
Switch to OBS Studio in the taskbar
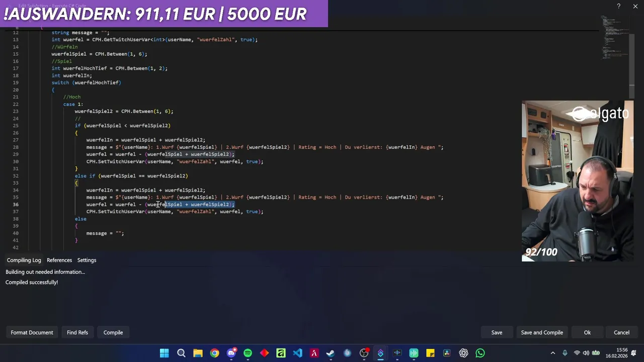pyautogui.click(x=364, y=353)
